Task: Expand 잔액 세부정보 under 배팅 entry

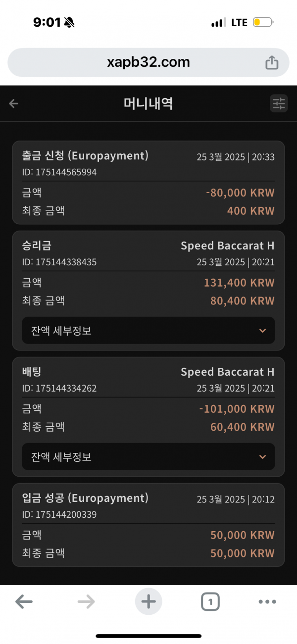Action: tap(148, 457)
